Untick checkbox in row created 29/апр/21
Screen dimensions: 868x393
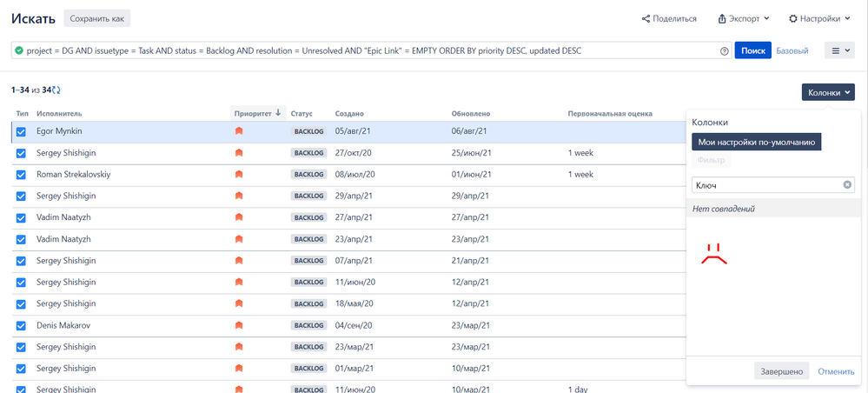pos(21,196)
